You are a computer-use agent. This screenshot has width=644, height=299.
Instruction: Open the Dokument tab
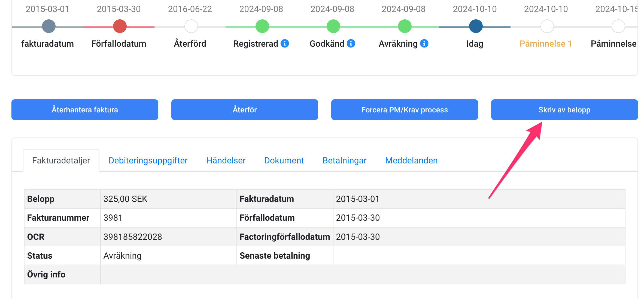(x=284, y=160)
